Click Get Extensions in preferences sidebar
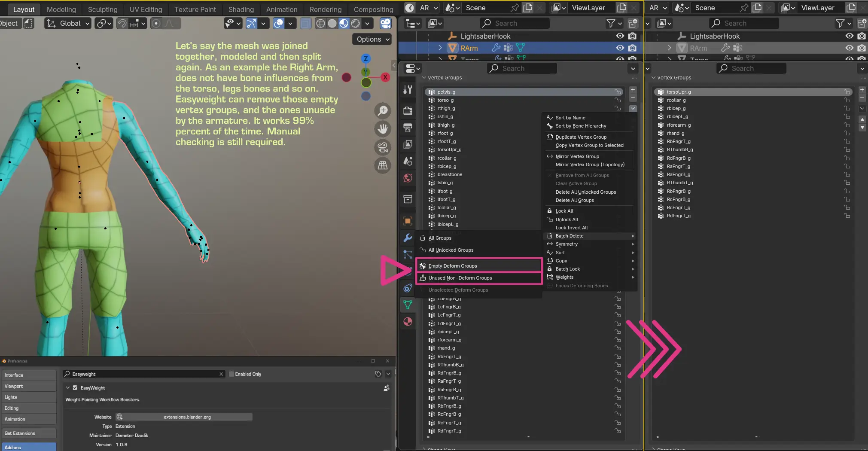Viewport: 868px width, 451px height. pyautogui.click(x=28, y=433)
